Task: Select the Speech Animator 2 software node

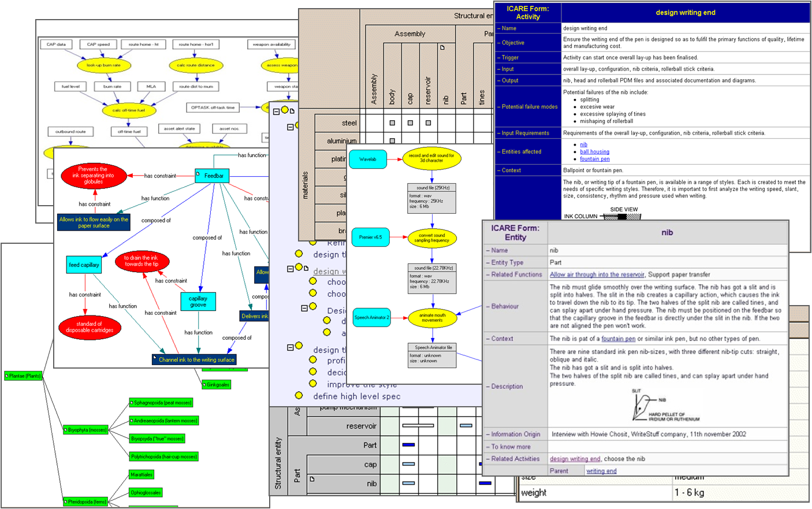Action: (x=372, y=317)
